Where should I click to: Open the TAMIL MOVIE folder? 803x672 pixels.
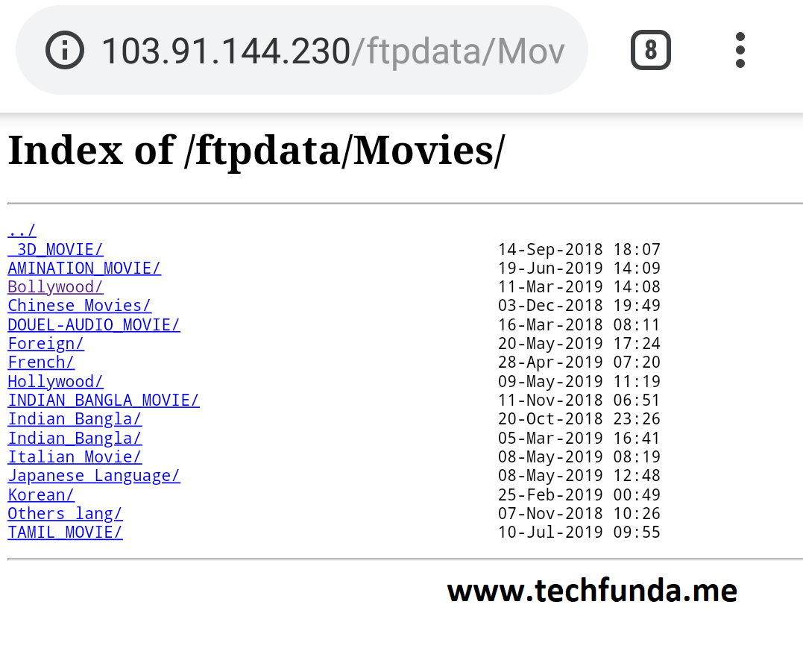[x=65, y=532]
